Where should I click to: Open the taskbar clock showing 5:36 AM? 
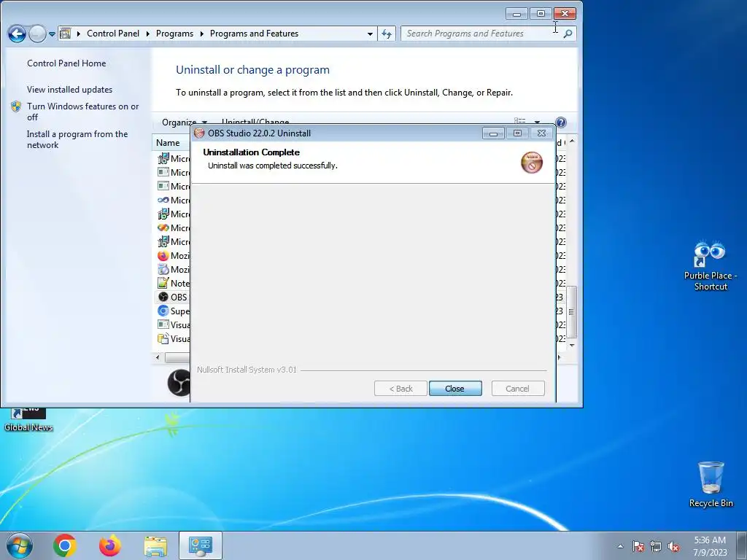pos(710,546)
